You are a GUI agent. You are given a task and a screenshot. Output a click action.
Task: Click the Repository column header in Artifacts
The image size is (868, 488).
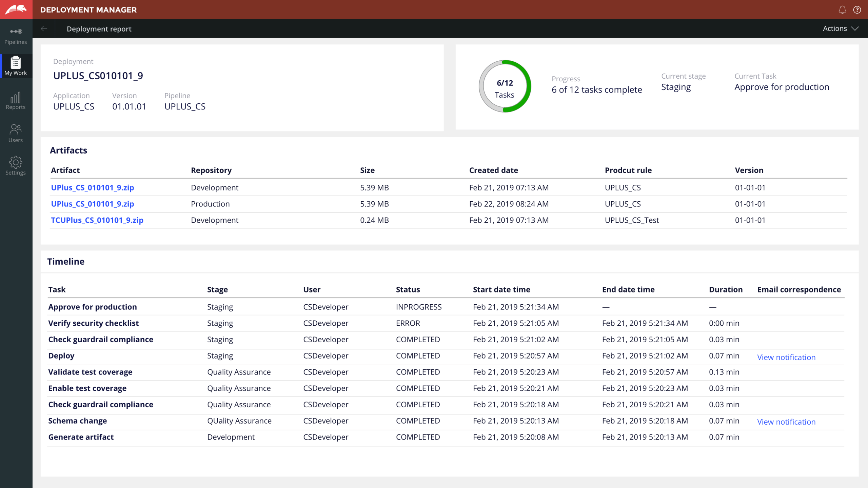click(211, 170)
